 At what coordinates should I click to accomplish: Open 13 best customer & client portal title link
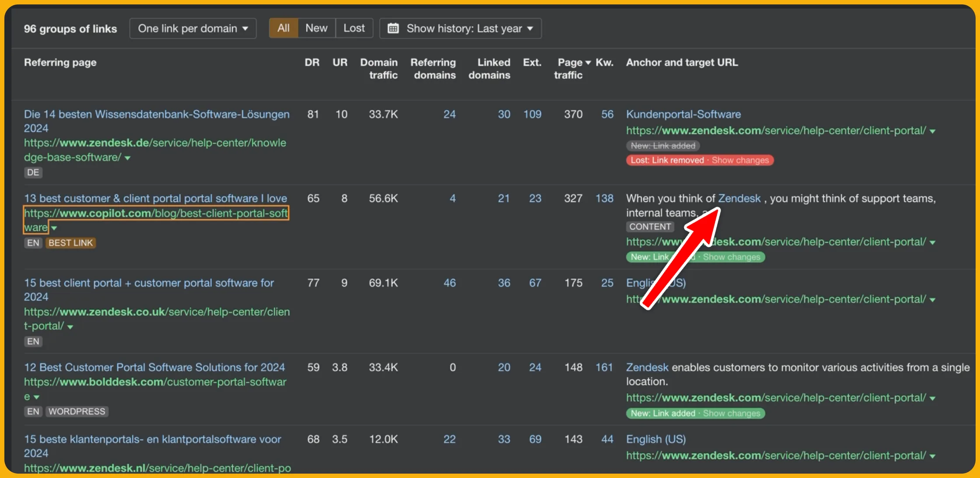click(x=155, y=198)
